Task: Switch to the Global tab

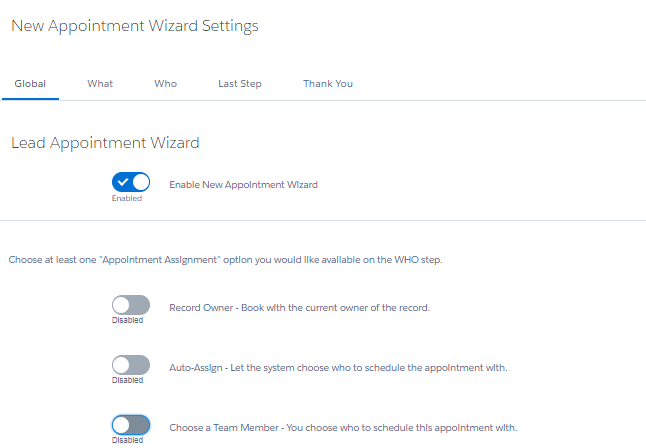Action: point(30,84)
